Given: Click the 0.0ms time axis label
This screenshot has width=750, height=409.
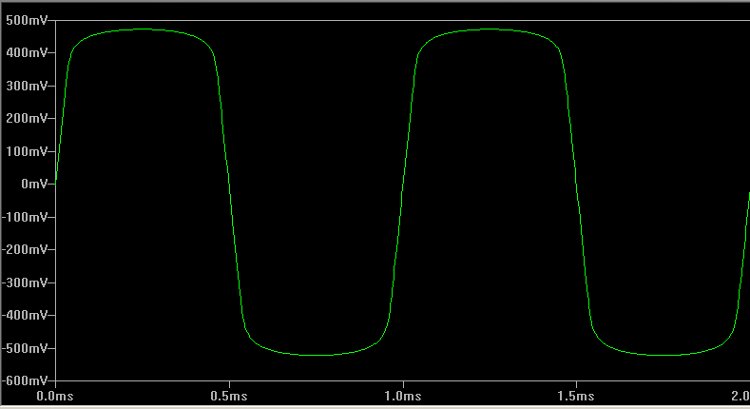Looking at the screenshot, I should click(x=55, y=397).
